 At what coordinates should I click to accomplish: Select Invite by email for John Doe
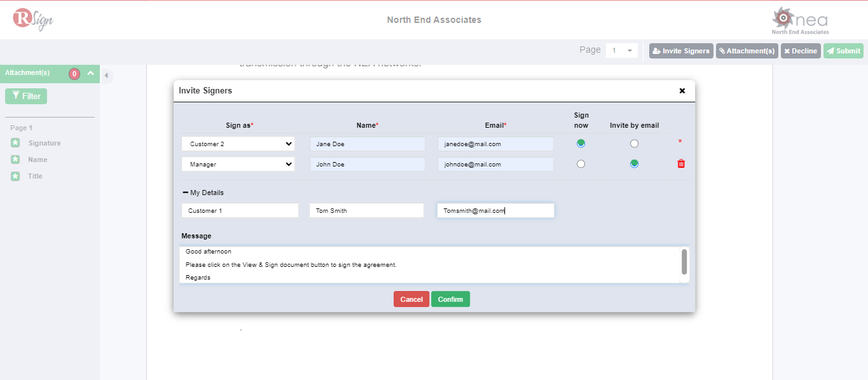pyautogui.click(x=634, y=164)
